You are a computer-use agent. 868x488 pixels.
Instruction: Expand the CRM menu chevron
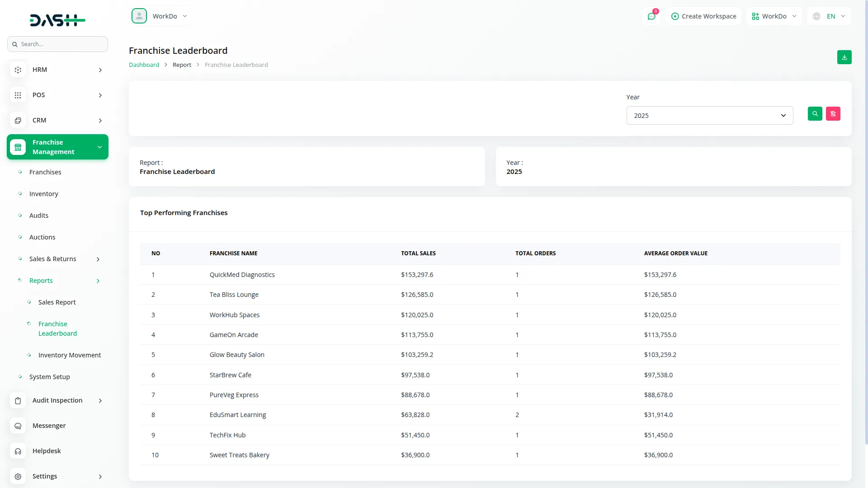tap(100, 121)
